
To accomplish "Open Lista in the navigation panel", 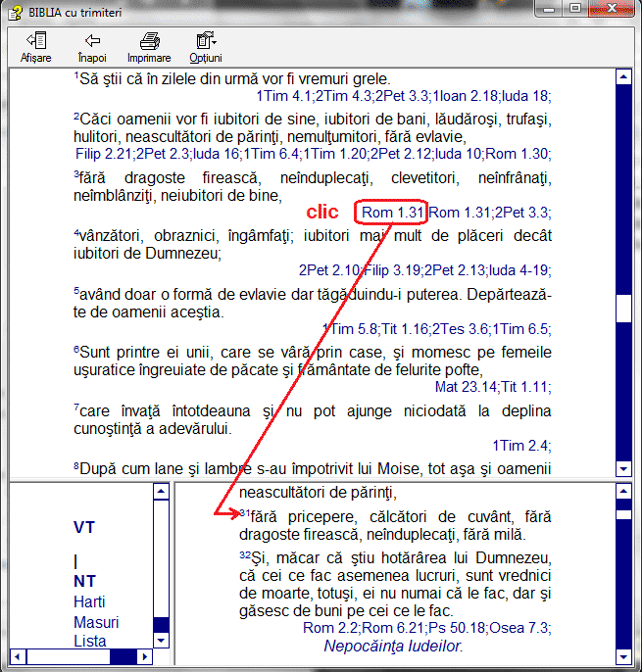I will point(89,641).
